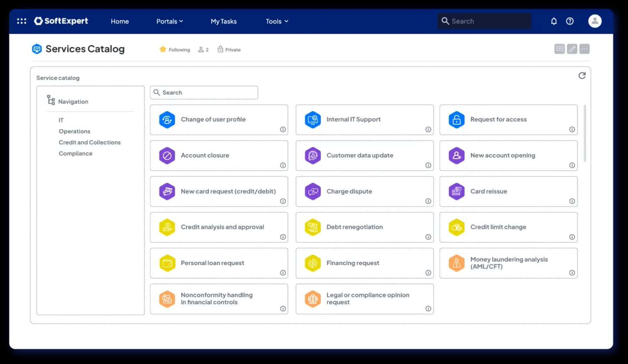Screen dimensions: 628x364
Task: Click the top bar Search field
Action: (x=485, y=21)
